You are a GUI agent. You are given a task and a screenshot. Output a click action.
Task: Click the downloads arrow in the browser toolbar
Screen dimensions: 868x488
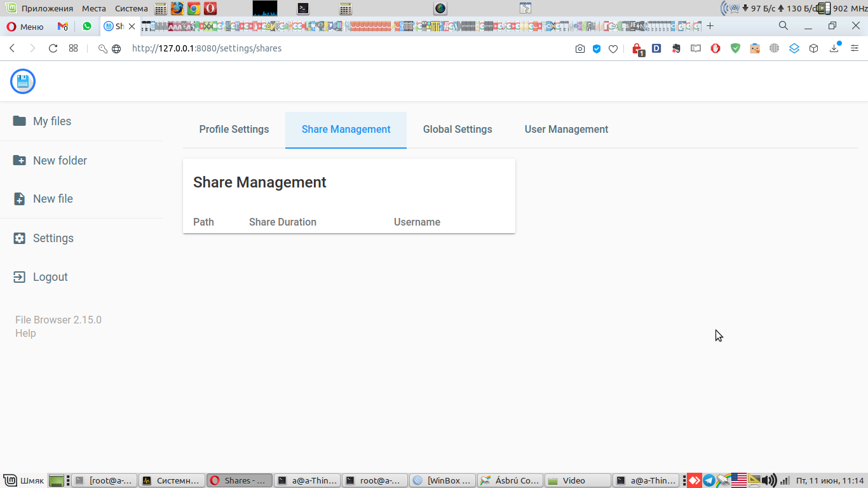[x=834, y=48]
